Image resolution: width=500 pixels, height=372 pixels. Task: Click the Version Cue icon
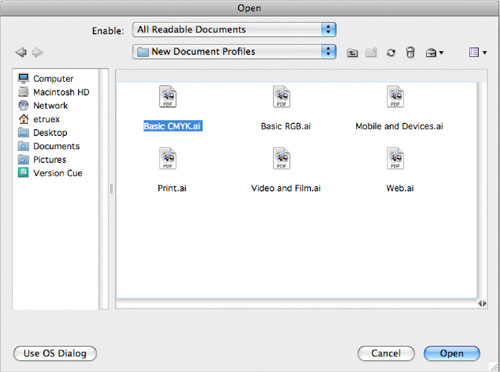(x=23, y=173)
